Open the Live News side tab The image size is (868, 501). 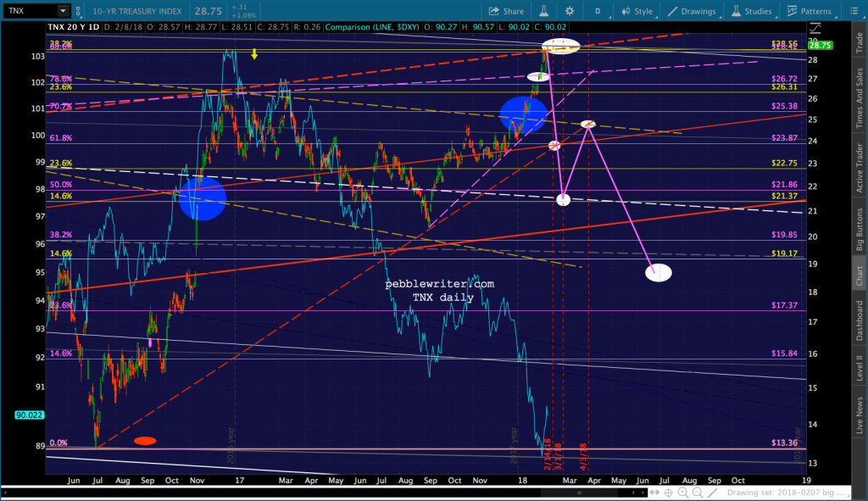(x=860, y=415)
